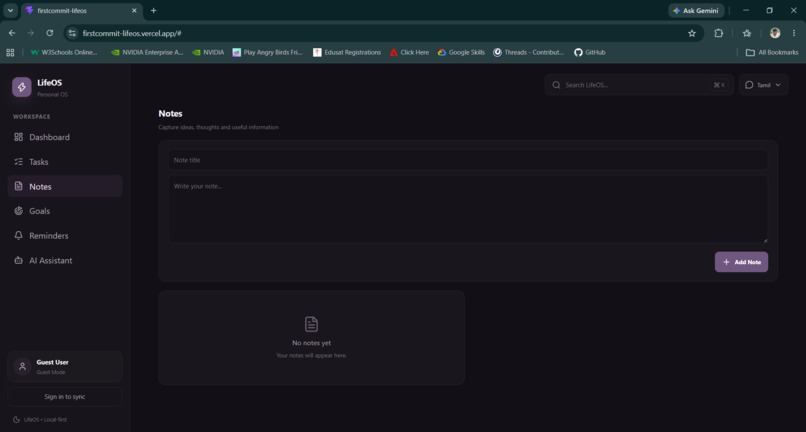The width and height of the screenshot is (806, 432).
Task: Open a new browser tab
Action: tap(153, 10)
